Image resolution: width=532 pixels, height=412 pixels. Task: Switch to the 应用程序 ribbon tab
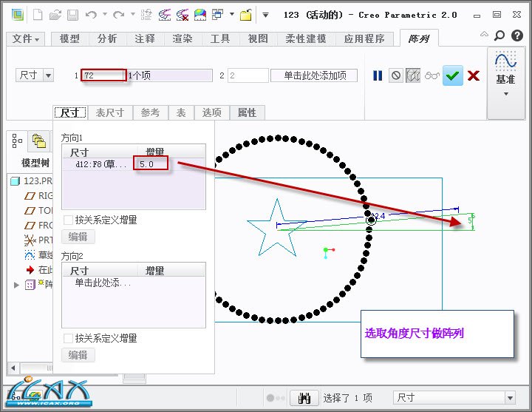coord(365,38)
